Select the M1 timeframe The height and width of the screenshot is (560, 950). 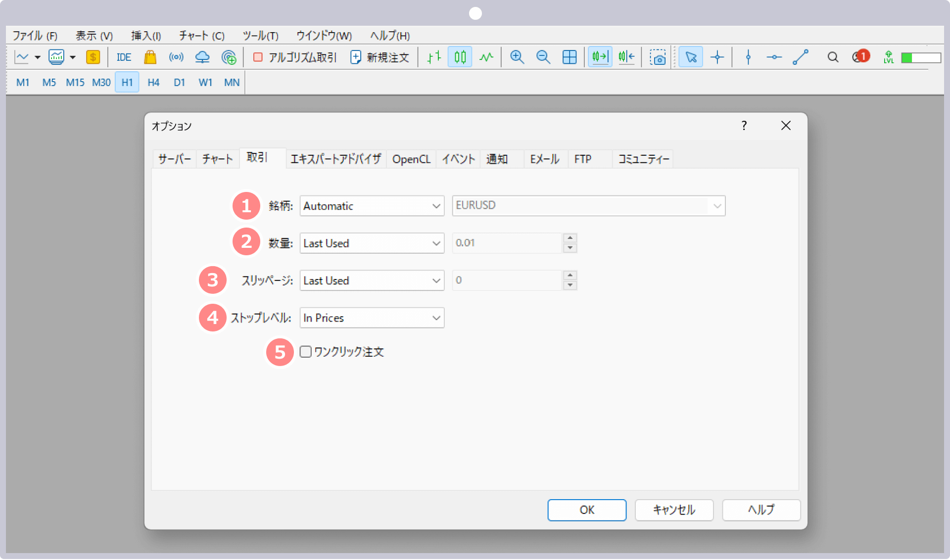23,83
